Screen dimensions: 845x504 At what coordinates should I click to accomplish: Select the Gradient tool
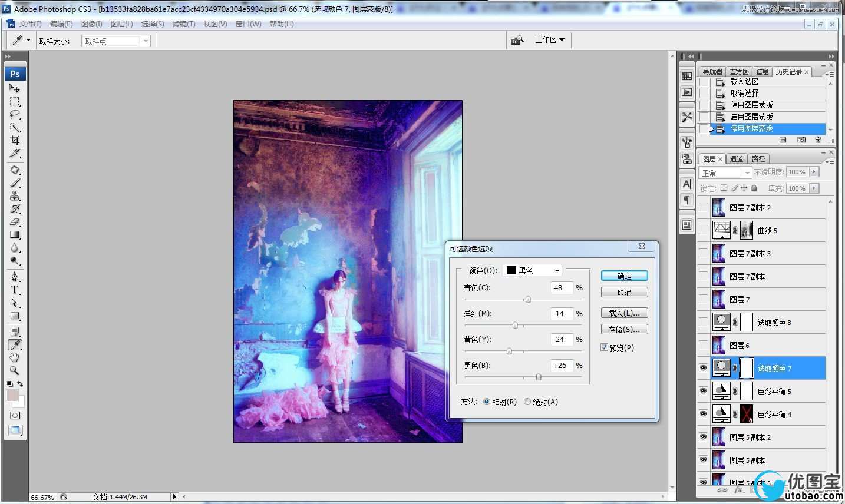tap(15, 235)
